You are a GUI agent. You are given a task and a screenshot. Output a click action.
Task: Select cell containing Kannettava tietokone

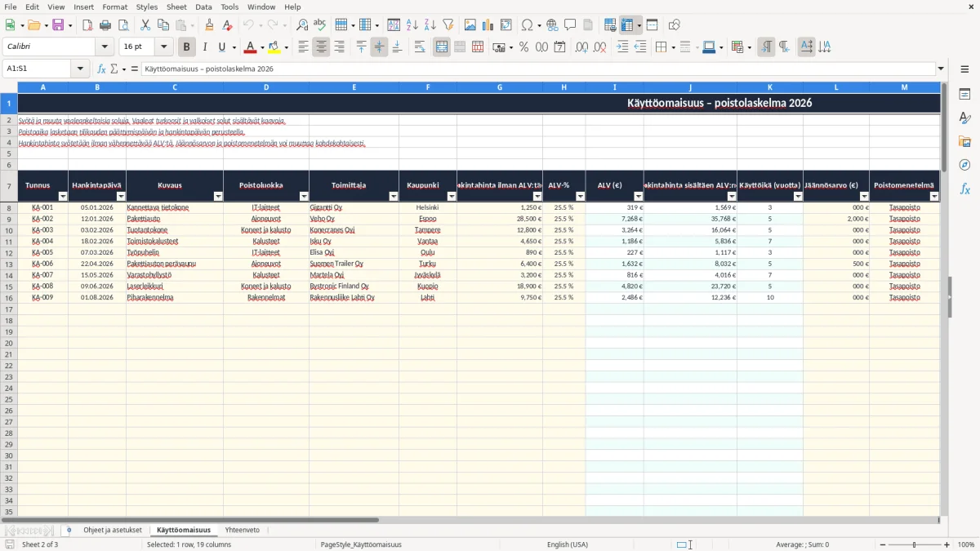(x=175, y=207)
